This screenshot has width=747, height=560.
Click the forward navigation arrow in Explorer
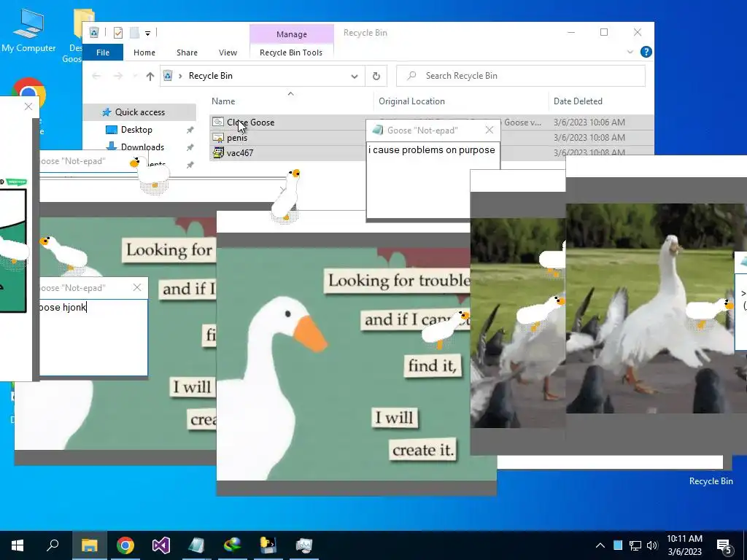(x=118, y=76)
